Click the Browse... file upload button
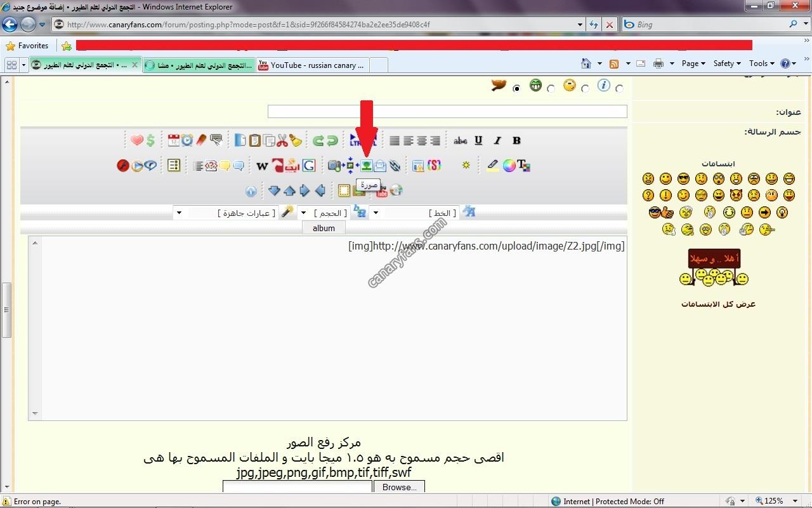 click(400, 487)
